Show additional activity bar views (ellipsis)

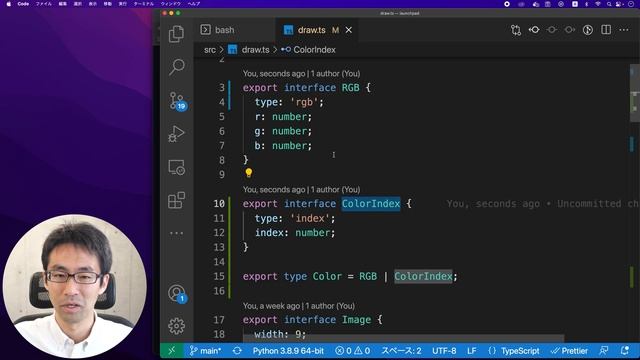(176, 233)
